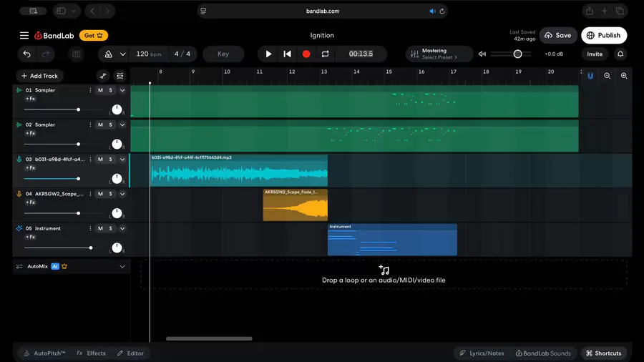Viewport: 644px width, 362px height.
Task: Click the Invite button
Action: (x=595, y=54)
